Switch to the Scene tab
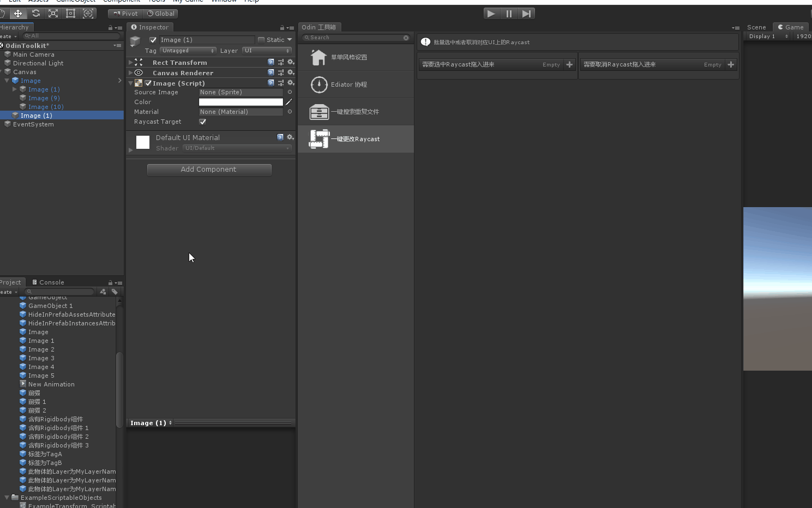Screen dimensions: 812x508 [x=756, y=27]
